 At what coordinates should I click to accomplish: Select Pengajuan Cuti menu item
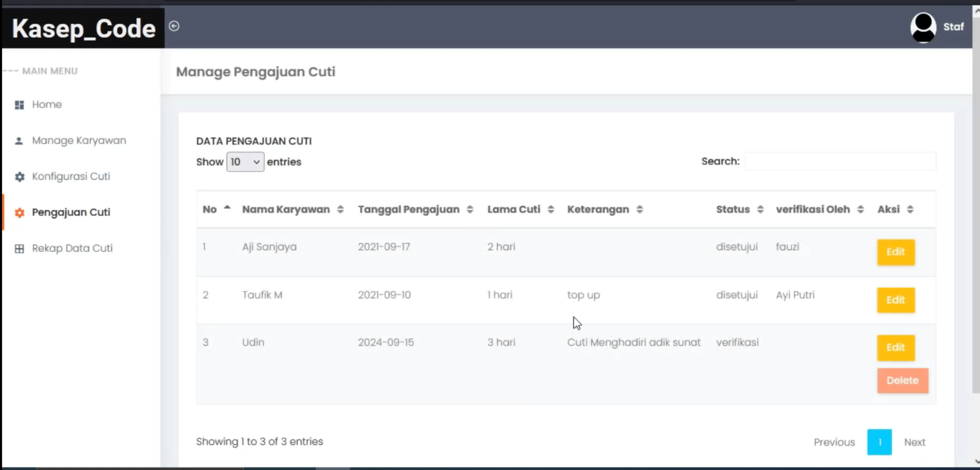click(x=71, y=212)
